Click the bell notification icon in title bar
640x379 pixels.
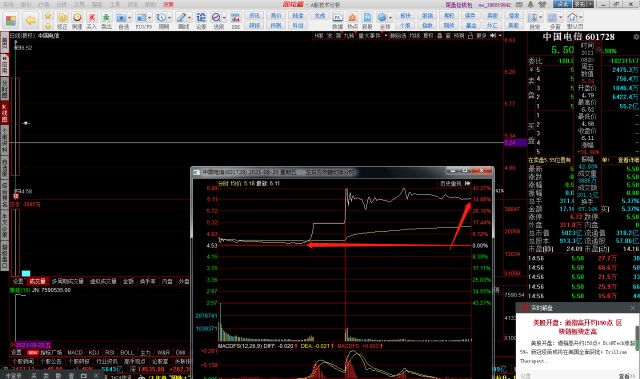531,4
